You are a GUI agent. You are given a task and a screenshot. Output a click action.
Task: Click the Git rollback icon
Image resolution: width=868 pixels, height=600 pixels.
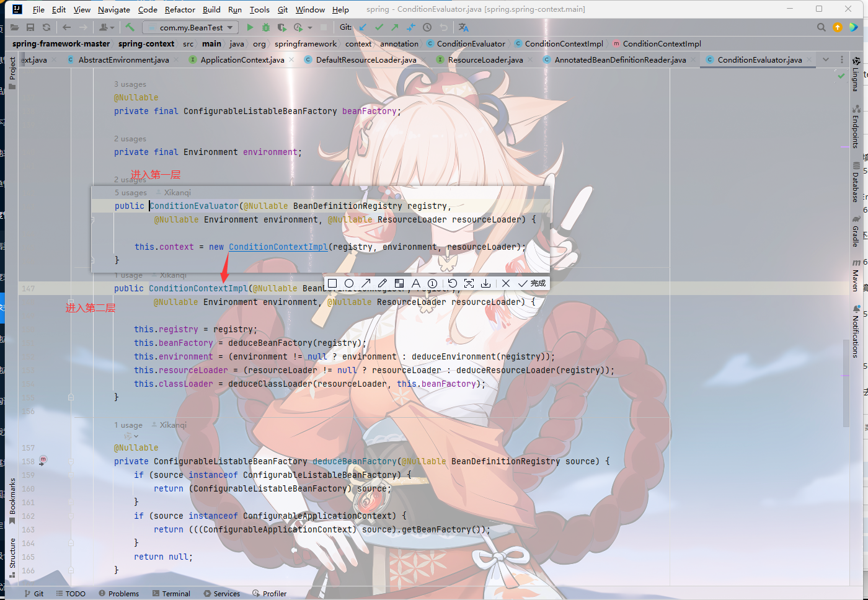pyautogui.click(x=443, y=27)
